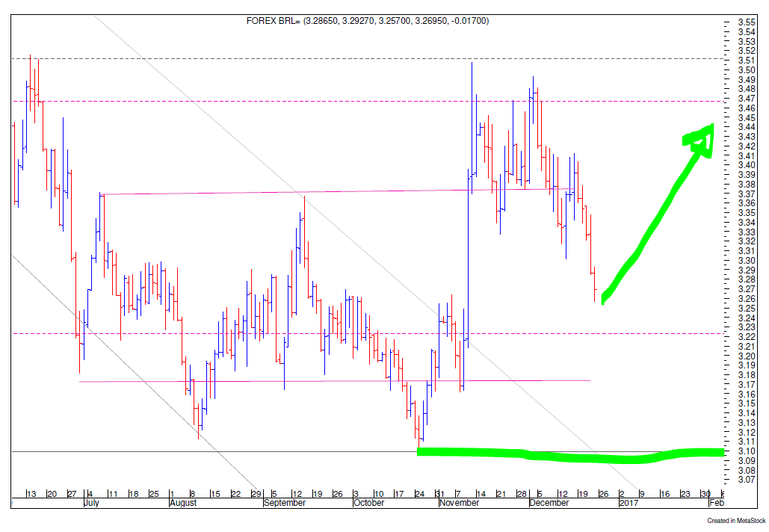Image resolution: width=769 pixels, height=532 pixels.
Task: Select the Feb month label
Action: click(x=717, y=503)
